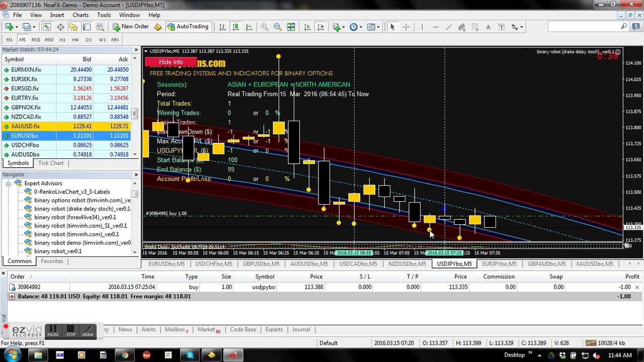
Task: Select the Fibonacci retracement tool
Action: tap(475, 27)
